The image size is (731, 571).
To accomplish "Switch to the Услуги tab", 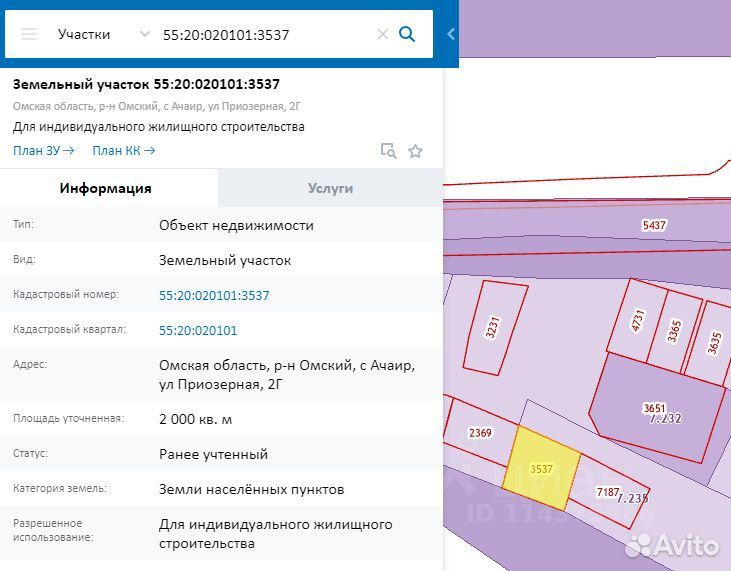I will 331,188.
